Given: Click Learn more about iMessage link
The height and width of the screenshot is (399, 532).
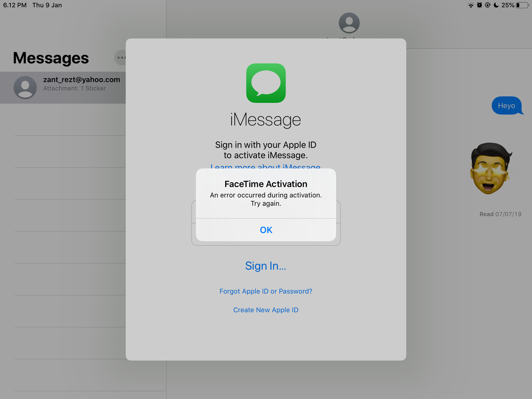Looking at the screenshot, I should [x=265, y=167].
